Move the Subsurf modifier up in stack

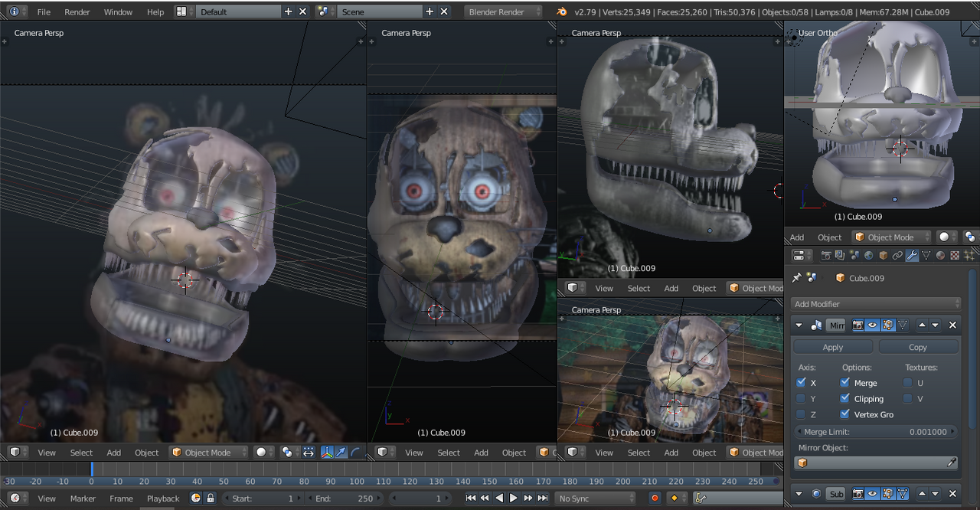tap(922, 494)
